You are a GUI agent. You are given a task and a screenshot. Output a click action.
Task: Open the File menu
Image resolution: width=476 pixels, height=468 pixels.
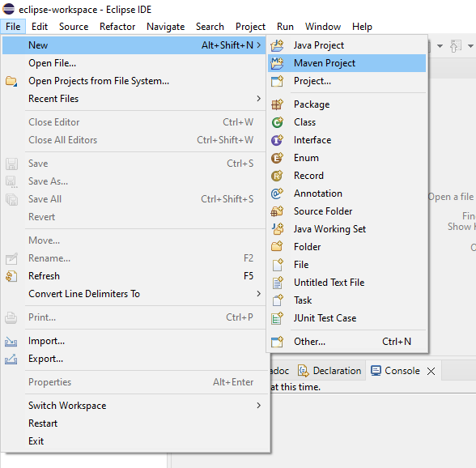(13, 27)
